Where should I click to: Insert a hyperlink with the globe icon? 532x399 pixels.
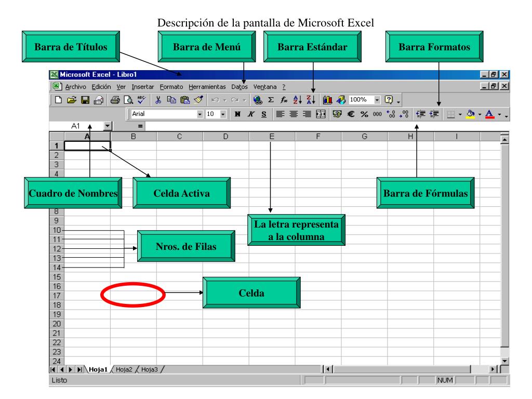[x=258, y=100]
